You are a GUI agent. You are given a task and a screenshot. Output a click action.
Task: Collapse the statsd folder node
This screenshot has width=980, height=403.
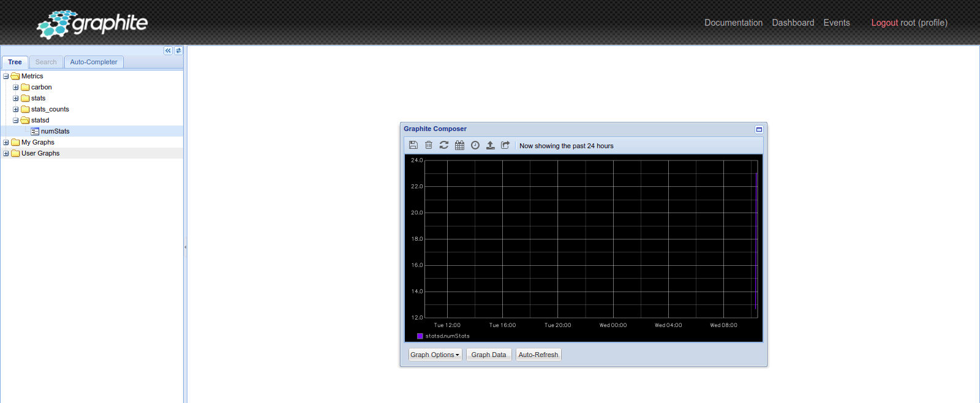(x=16, y=120)
